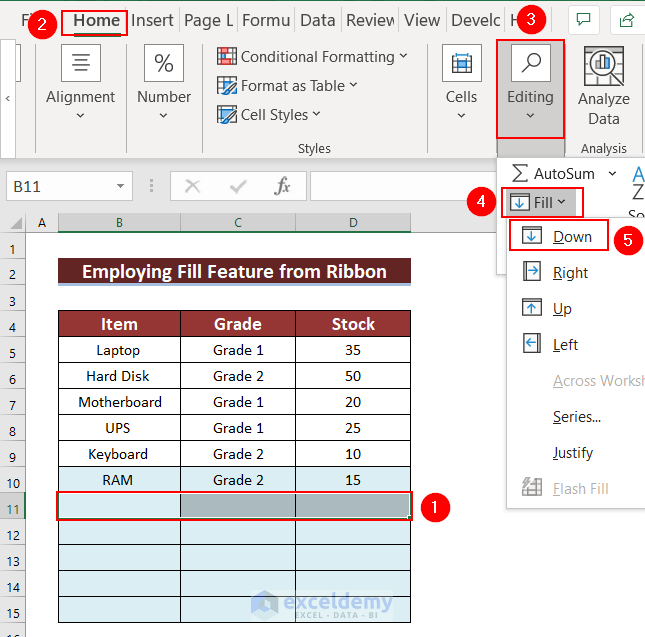Select column B header
The height and width of the screenshot is (637, 645).
[x=119, y=223]
